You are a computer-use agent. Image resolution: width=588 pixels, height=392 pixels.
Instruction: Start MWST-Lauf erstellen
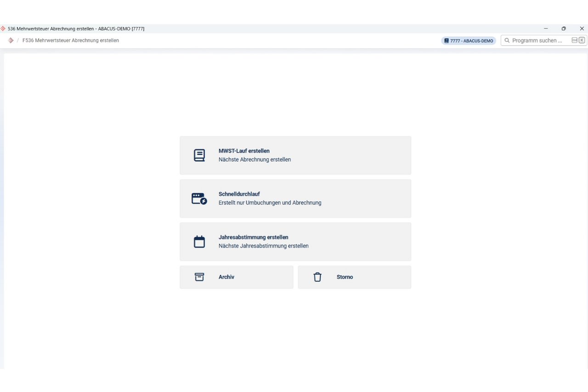(x=295, y=155)
